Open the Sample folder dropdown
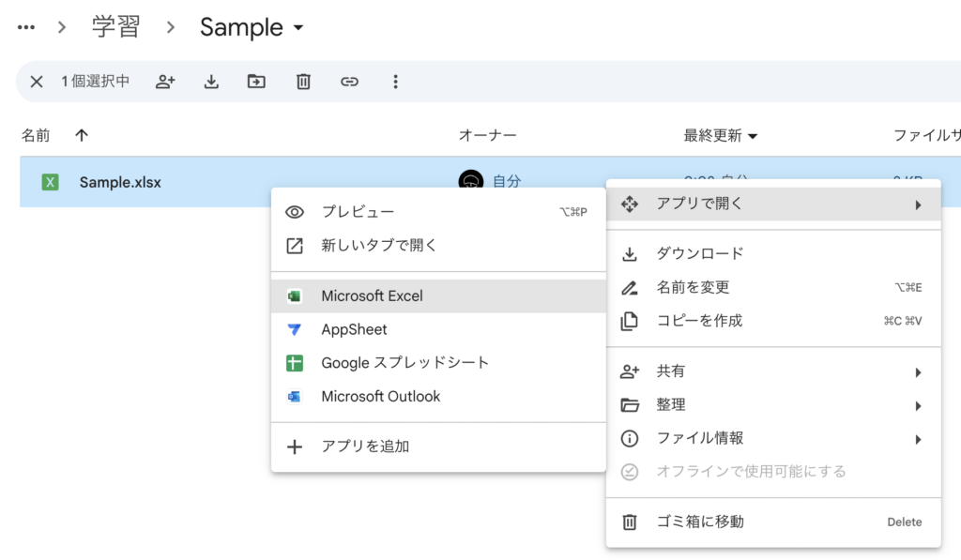 coord(252,27)
